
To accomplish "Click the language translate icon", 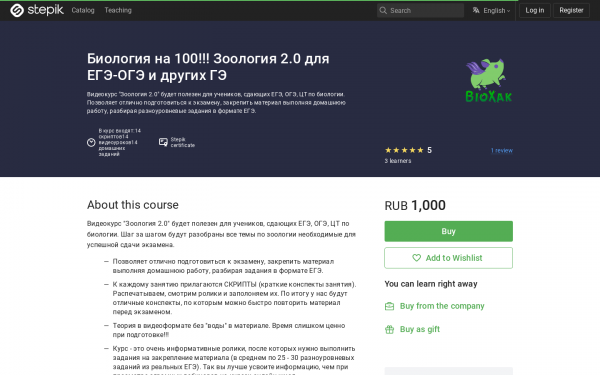I will pyautogui.click(x=476, y=10).
